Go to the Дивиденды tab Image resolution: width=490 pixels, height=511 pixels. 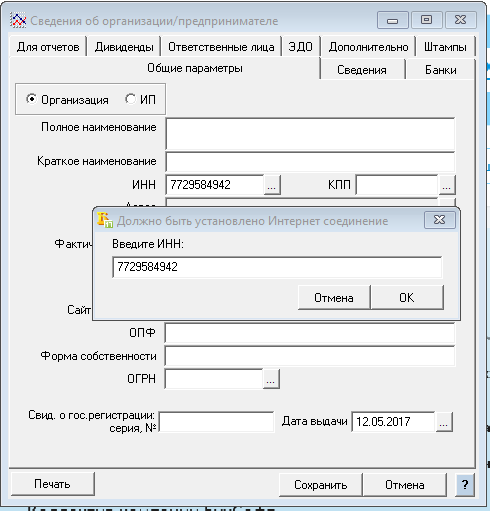coord(124,47)
